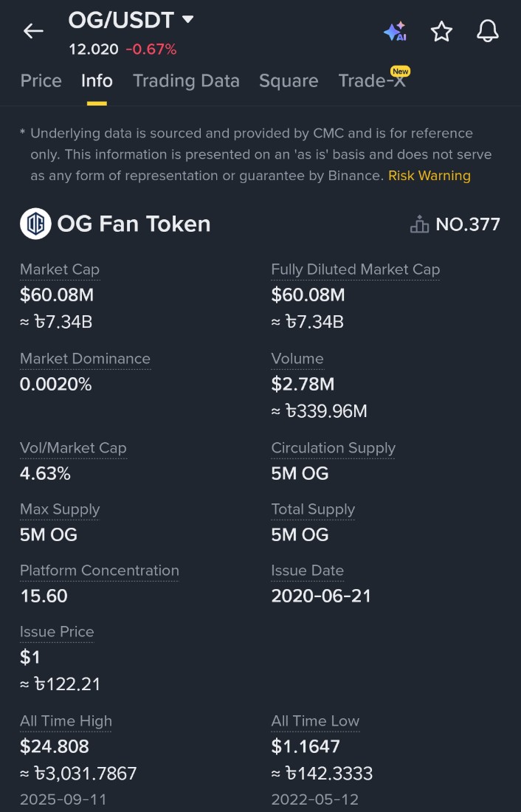The width and height of the screenshot is (521, 812).
Task: Select the Info tab
Action: click(x=97, y=80)
